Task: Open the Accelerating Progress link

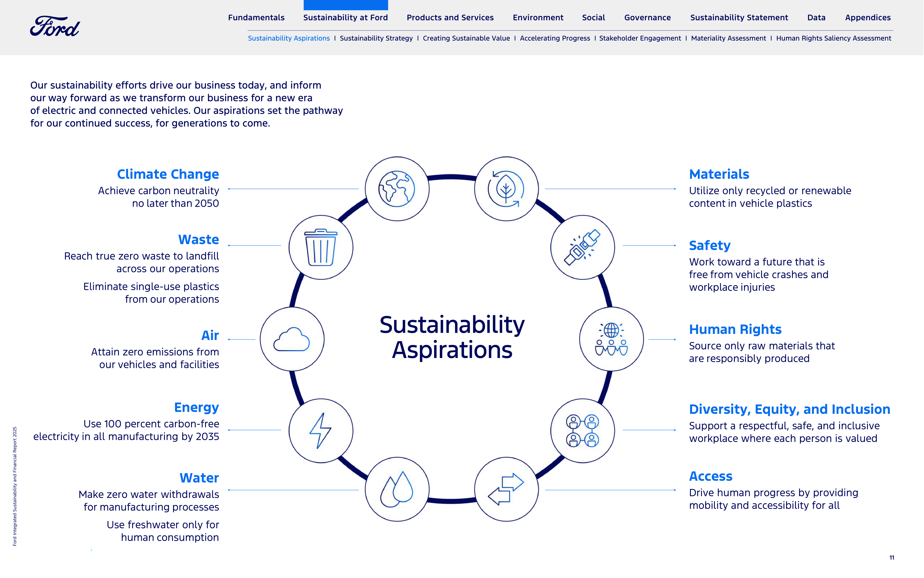Action: click(555, 38)
